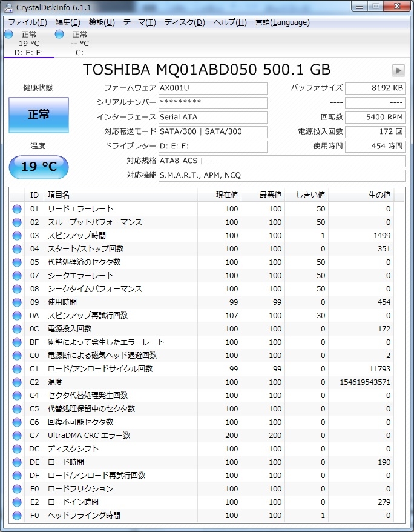Click the status orb for row E0 ロードフリクション
This screenshot has height=532, width=414.
click(17, 489)
